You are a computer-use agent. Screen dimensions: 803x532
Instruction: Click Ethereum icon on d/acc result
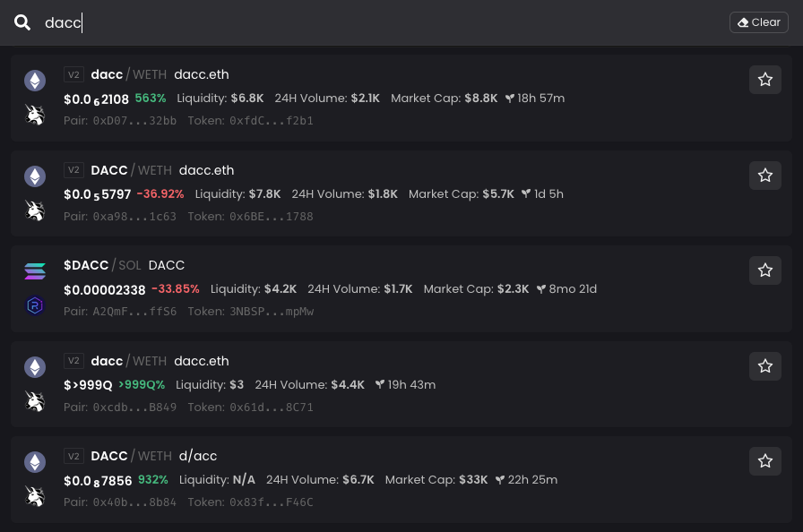point(35,462)
